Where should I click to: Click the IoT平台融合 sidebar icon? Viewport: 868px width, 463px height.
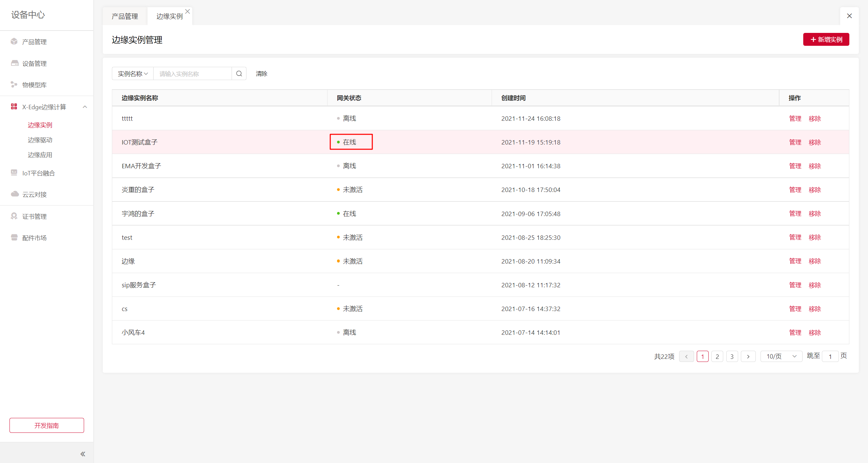tap(14, 173)
